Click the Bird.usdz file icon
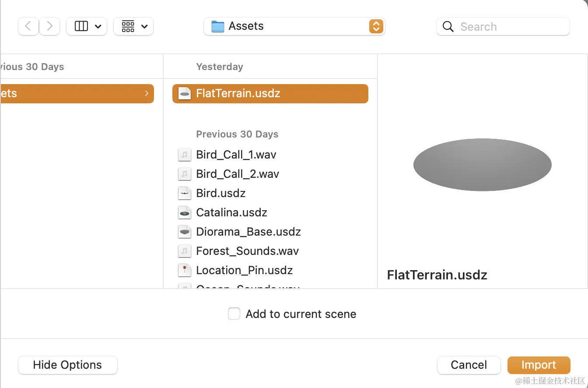This screenshot has height=388, width=588. (185, 193)
